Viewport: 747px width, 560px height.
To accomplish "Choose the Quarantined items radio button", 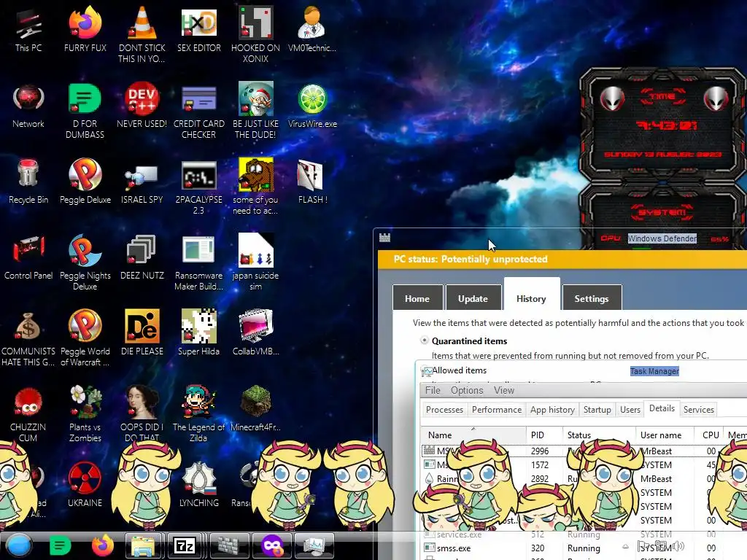I will pos(424,341).
